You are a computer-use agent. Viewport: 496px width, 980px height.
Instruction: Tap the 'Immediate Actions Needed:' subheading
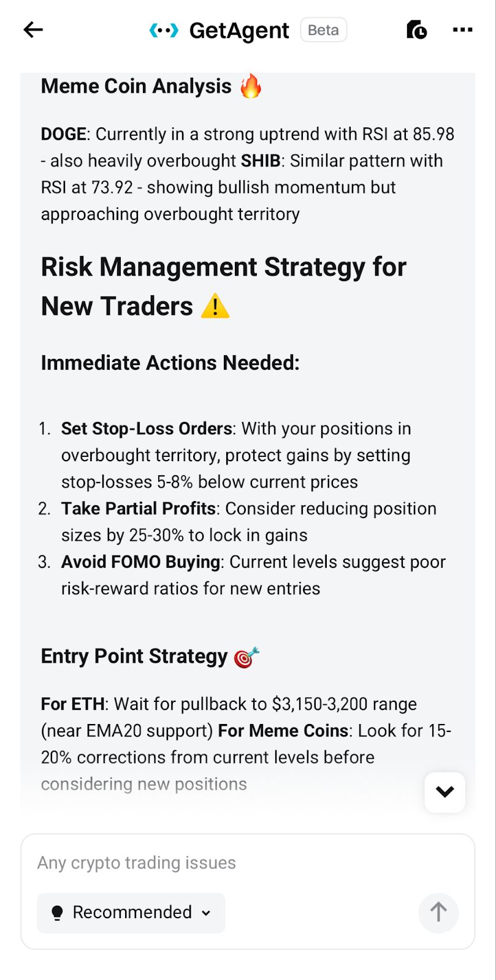tap(170, 363)
